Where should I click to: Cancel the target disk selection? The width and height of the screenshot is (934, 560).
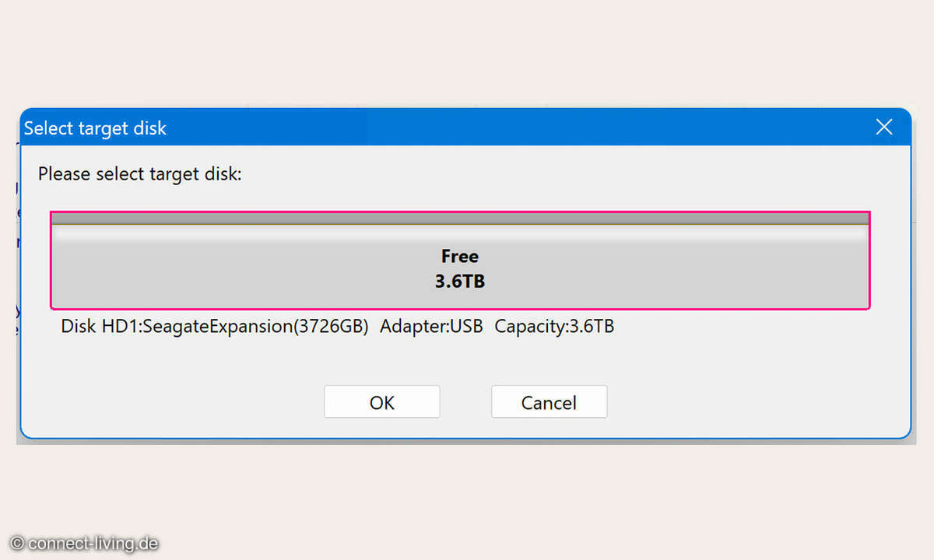tap(549, 402)
